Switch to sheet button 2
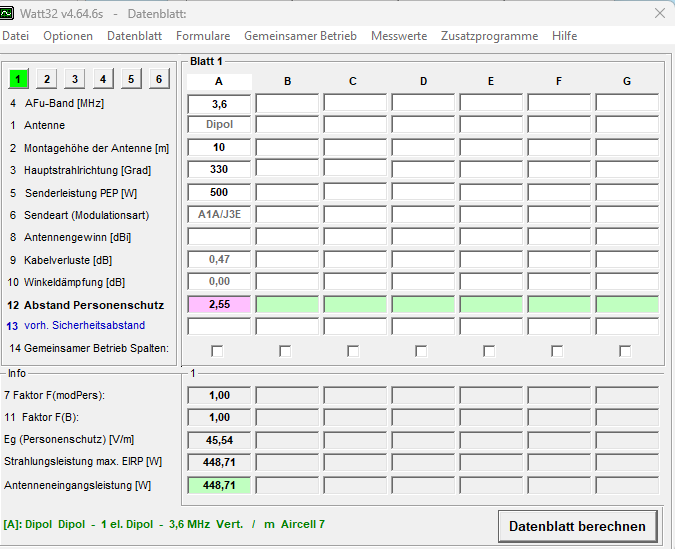This screenshot has height=549, width=675. (46, 79)
